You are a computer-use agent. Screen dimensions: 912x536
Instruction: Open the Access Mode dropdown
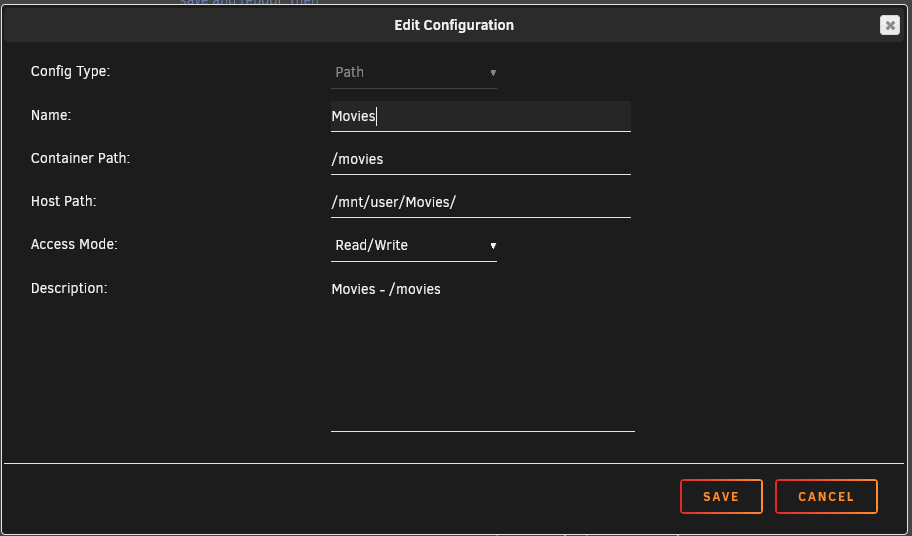click(414, 245)
